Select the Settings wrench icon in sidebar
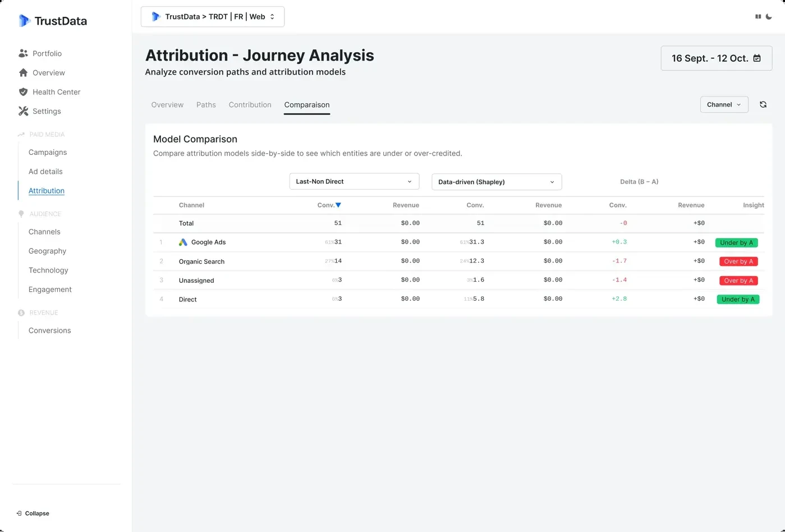Screen dimensions: 785x532 click(23, 111)
